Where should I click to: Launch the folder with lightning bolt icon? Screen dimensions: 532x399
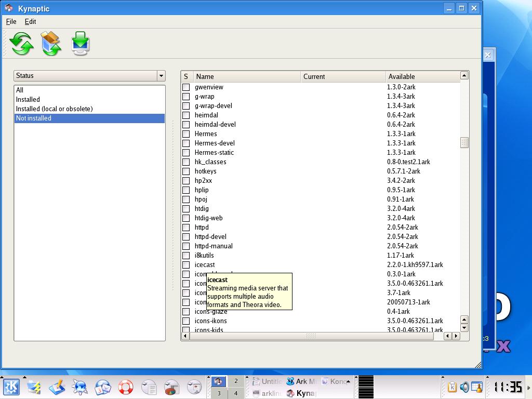(x=34, y=387)
